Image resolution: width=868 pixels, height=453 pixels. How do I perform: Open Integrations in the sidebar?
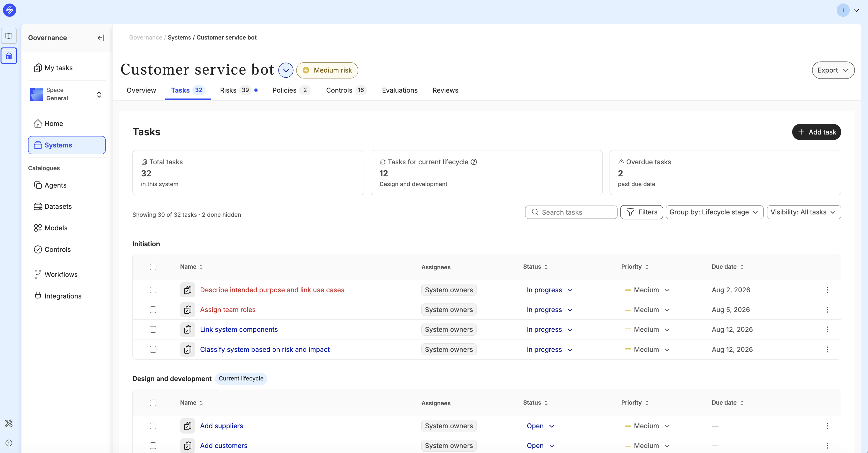click(67, 296)
